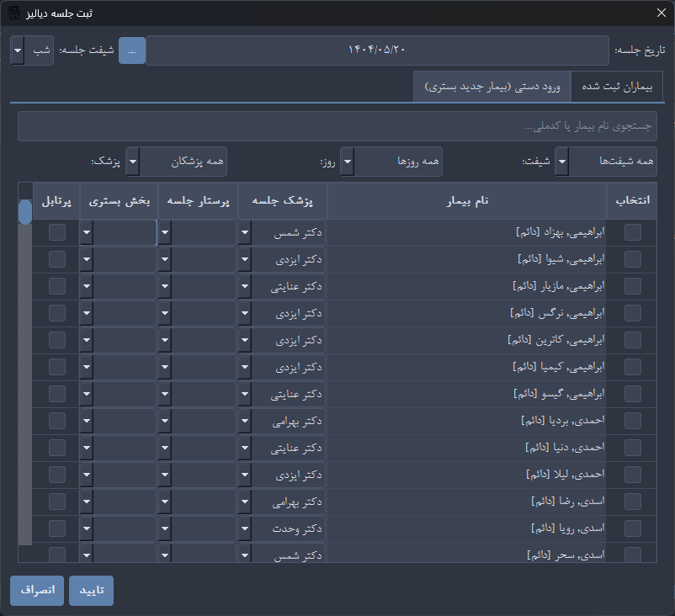Open nurse dropdown for ابراهیمی, شیوا row

(165, 259)
